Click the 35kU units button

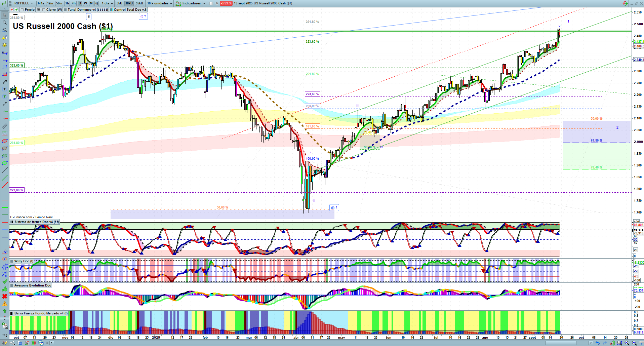click(139, 3)
